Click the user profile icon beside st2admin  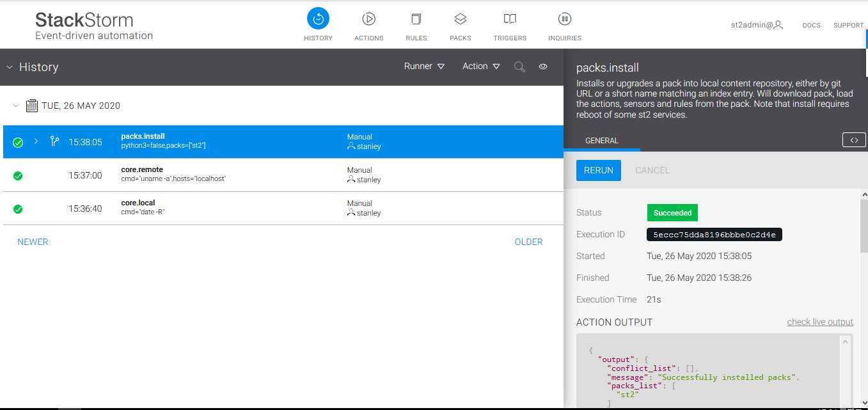[x=778, y=25]
